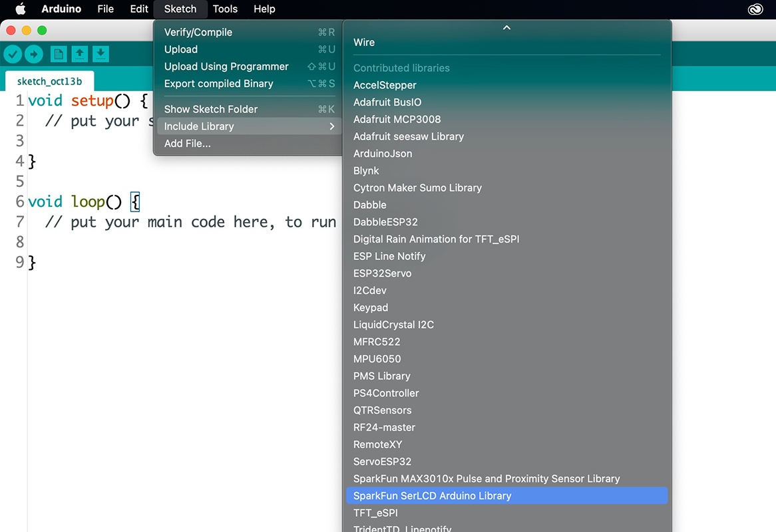The image size is (776, 532).
Task: Click the Upload arrow toolbar icon
Action: 34,54
